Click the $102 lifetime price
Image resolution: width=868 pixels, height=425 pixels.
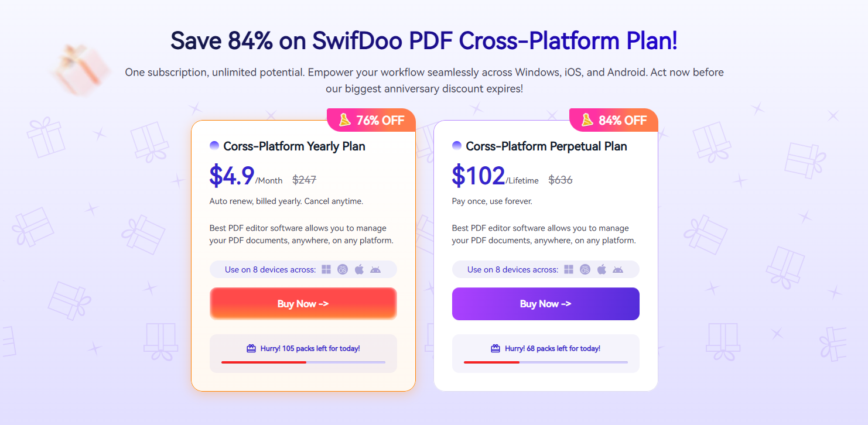click(495, 176)
